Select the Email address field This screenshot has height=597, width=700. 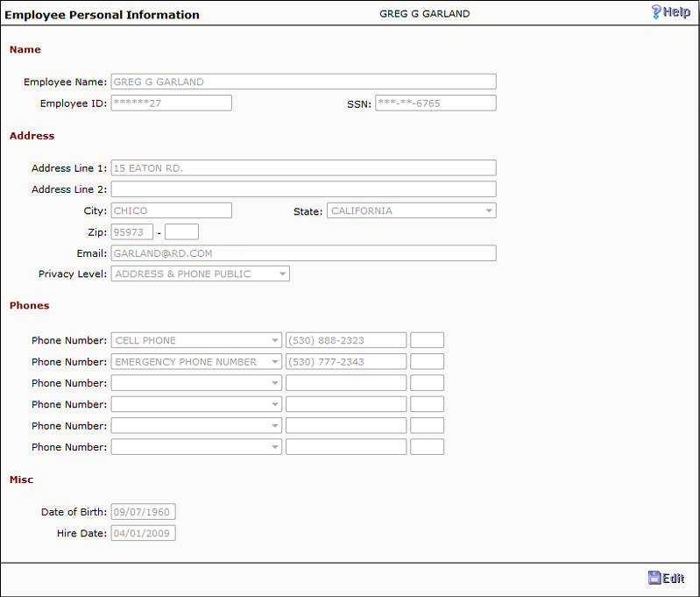(x=303, y=253)
